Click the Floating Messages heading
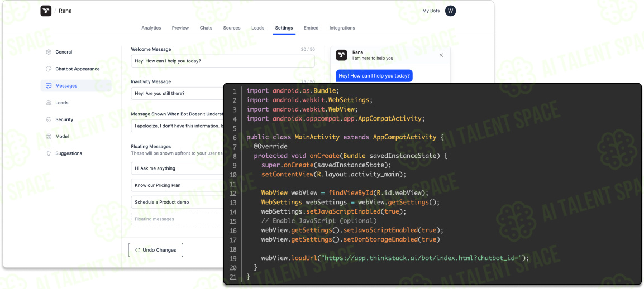The image size is (644, 289). click(x=151, y=147)
